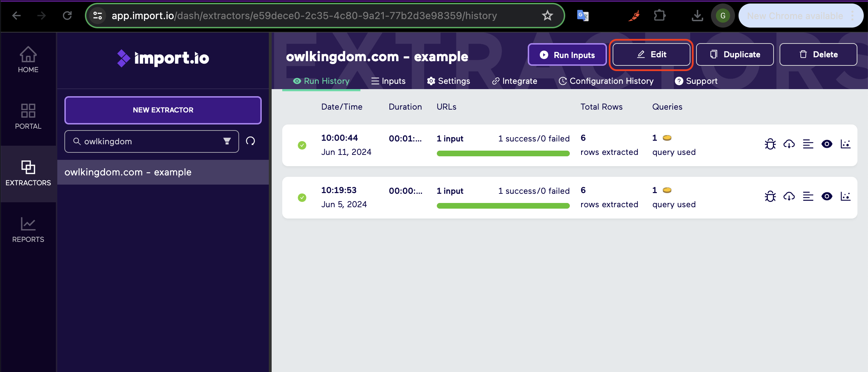Switch to the Settings tab
The image size is (868, 372).
tap(449, 81)
